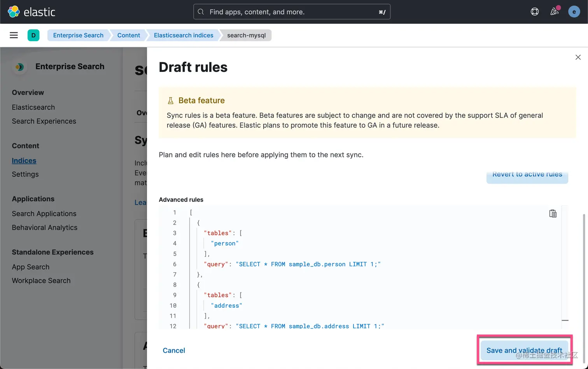Cancel the draft rules changes
This screenshot has width=588, height=369.
[x=174, y=350]
